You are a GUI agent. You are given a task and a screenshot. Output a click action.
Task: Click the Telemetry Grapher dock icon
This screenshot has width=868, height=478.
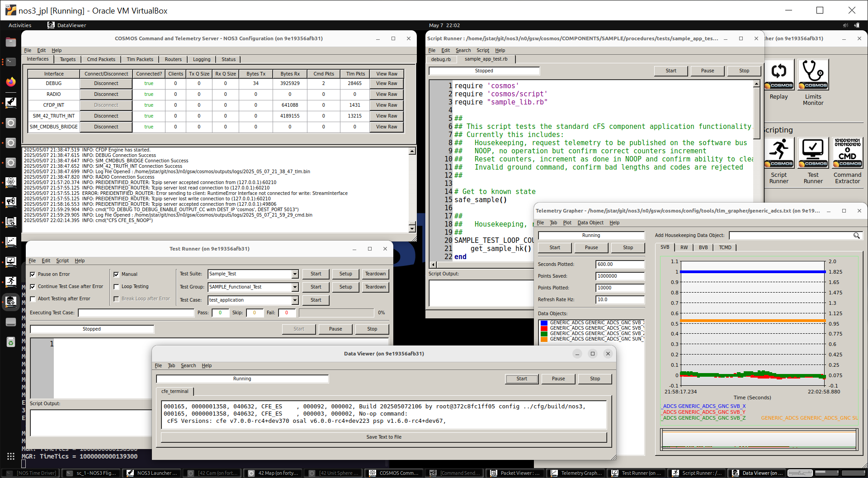pyautogui.click(x=11, y=241)
